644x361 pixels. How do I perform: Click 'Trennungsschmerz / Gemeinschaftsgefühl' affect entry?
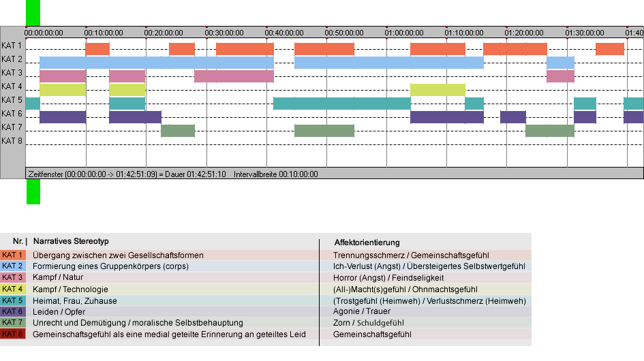click(x=411, y=255)
